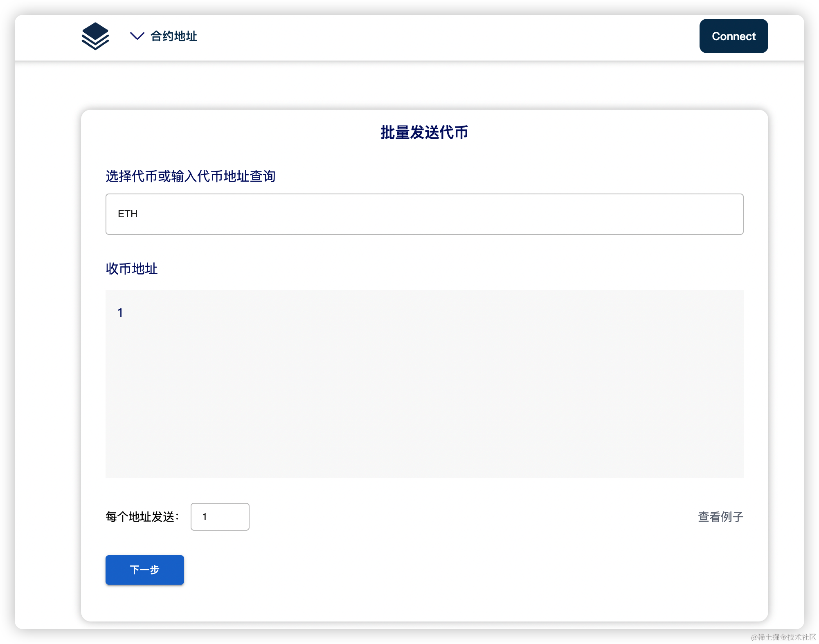The image size is (819, 644).
Task: Click line number 1 in address editor
Action: (120, 313)
